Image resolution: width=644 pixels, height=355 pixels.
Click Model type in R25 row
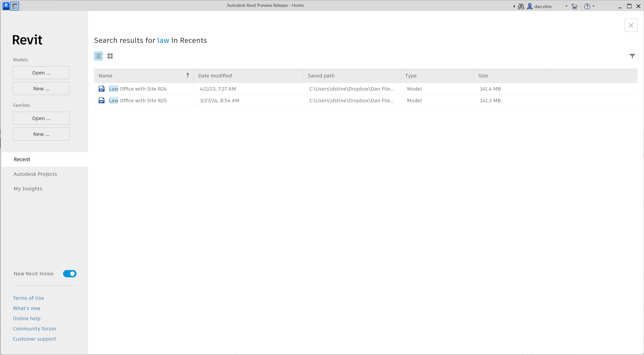click(414, 100)
